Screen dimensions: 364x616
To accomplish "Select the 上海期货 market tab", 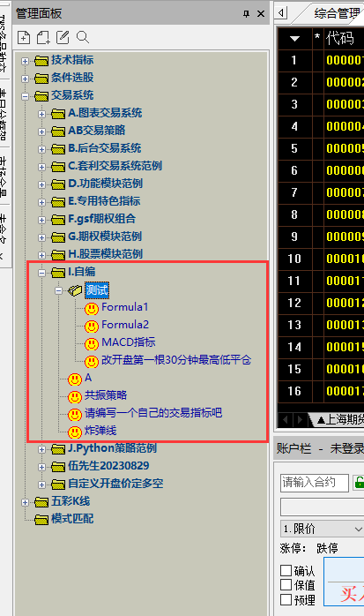I will pyautogui.click(x=340, y=420).
